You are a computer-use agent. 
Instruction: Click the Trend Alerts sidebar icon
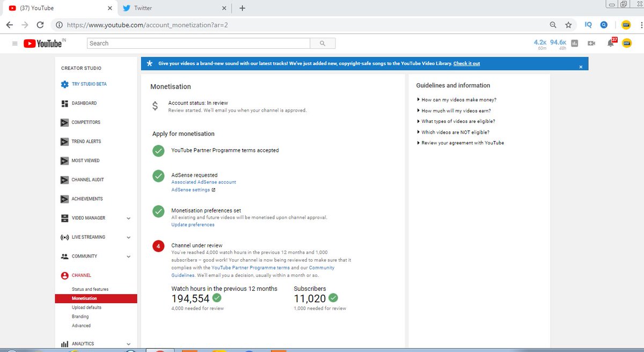pos(65,142)
